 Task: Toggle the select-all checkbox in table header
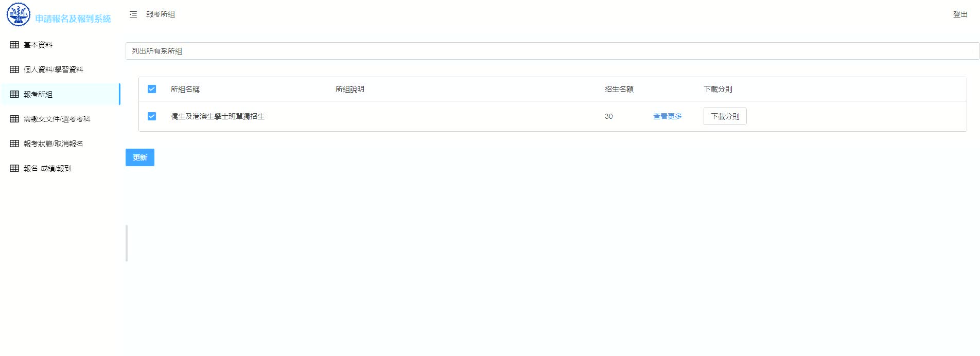click(x=152, y=89)
